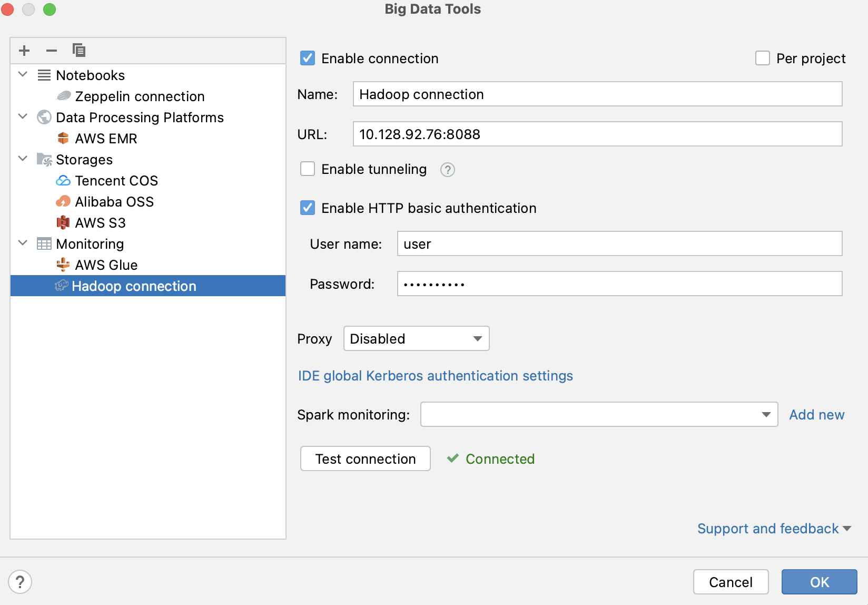This screenshot has width=868, height=605.
Task: Click the Connected status text
Action: click(x=500, y=459)
